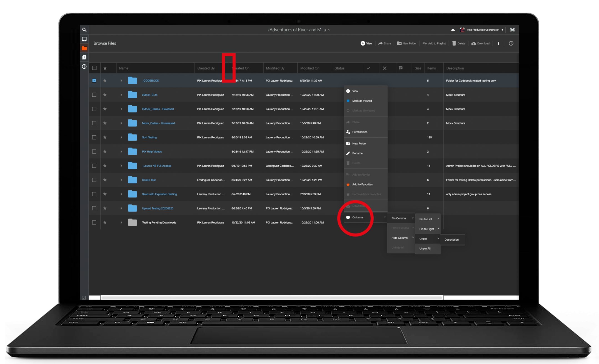The width and height of the screenshot is (599, 364).
Task: Favorite the Sort Testing folder star
Action: click(105, 137)
